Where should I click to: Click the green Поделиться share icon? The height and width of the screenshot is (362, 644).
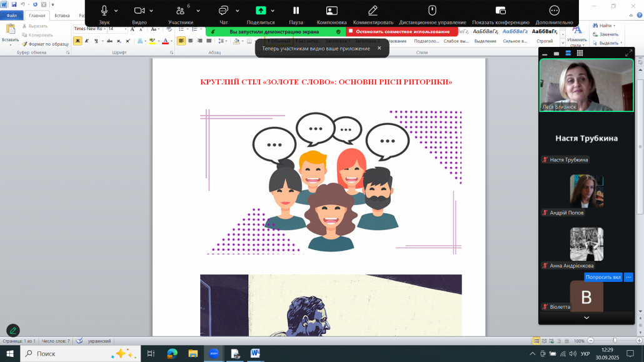(x=261, y=10)
